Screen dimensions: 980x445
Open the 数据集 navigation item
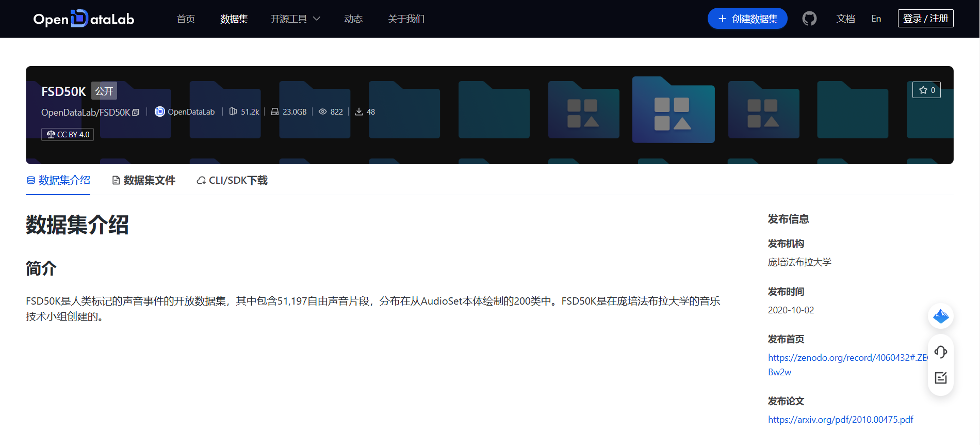[x=234, y=19]
